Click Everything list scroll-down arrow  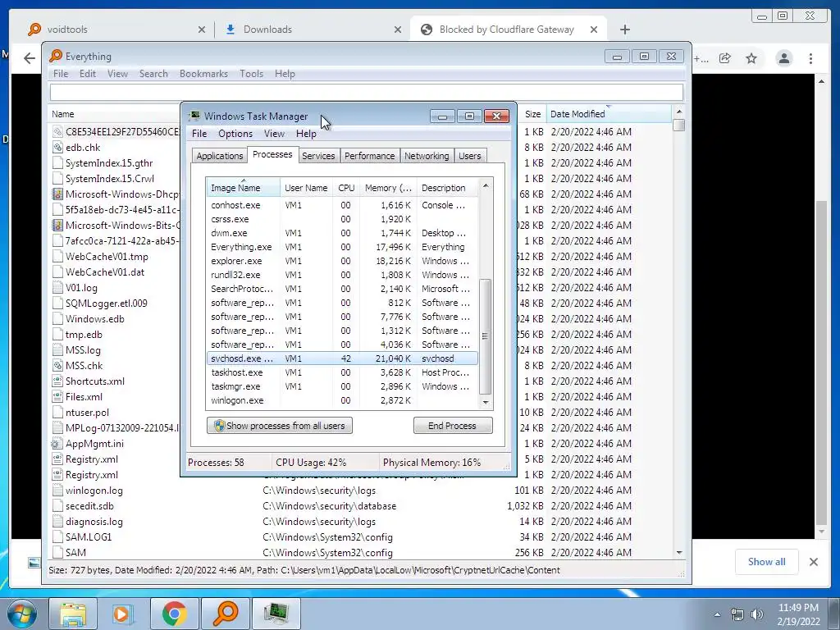[679, 552]
